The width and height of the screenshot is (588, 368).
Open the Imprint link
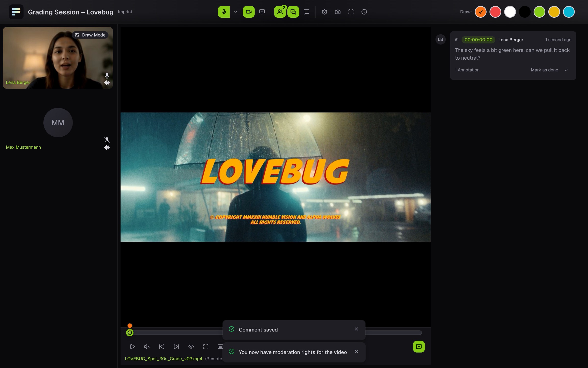point(125,12)
